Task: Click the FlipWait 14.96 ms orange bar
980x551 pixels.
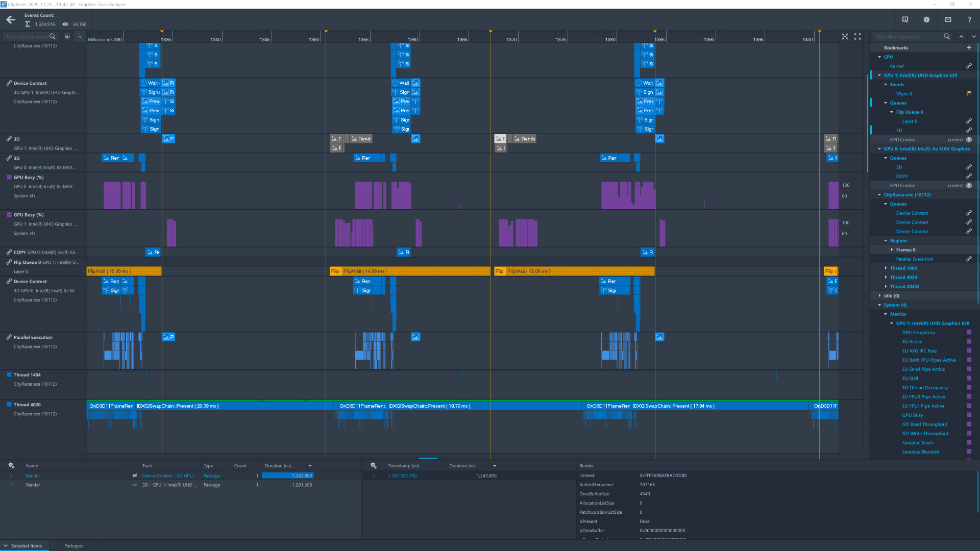Action: (416, 271)
